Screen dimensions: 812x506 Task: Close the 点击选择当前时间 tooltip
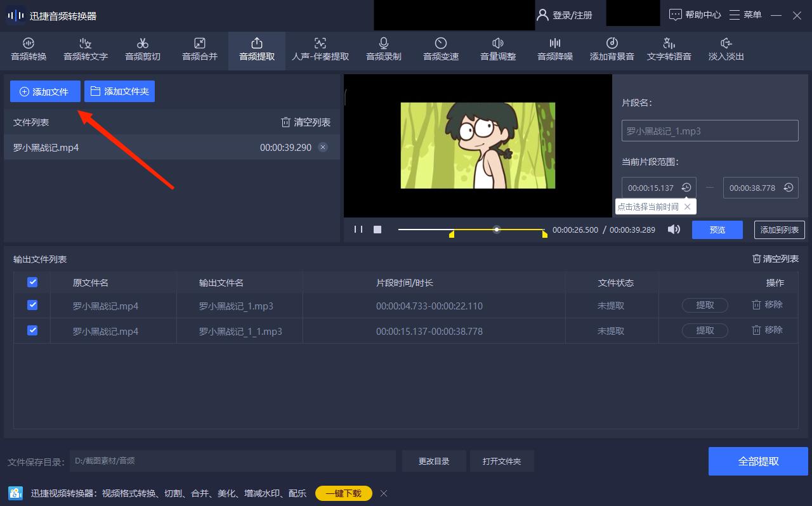click(x=687, y=207)
